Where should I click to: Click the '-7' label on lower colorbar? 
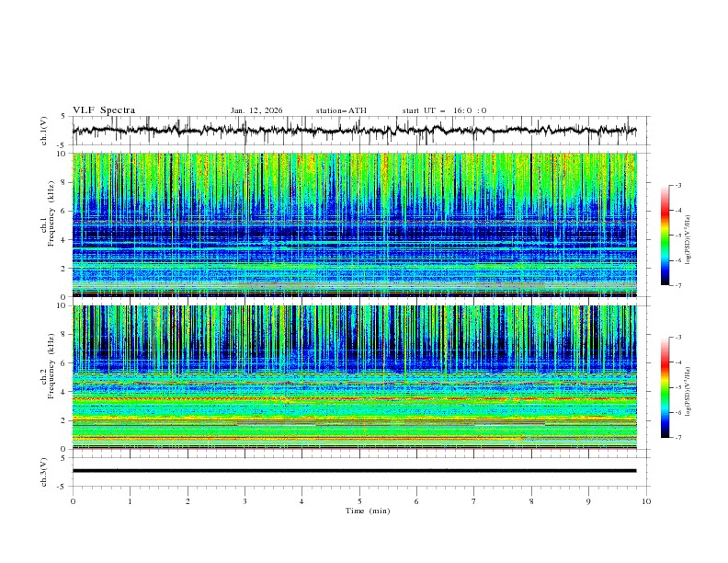click(x=678, y=438)
